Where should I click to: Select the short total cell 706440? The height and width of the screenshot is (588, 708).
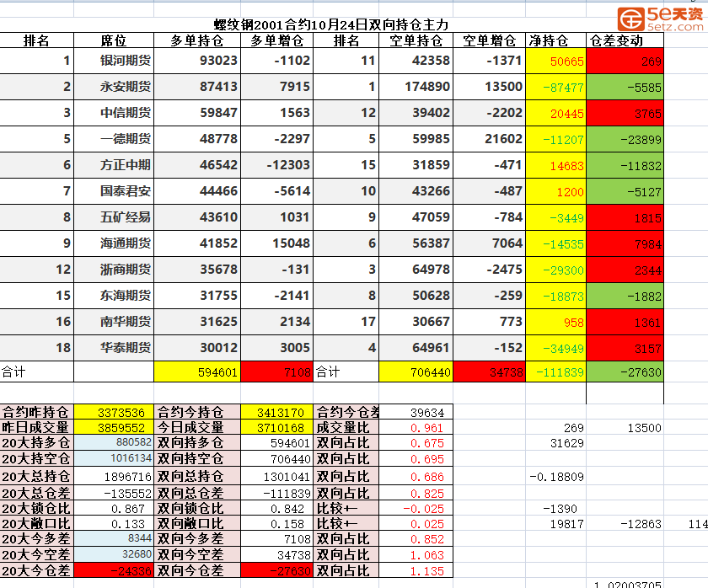[x=416, y=372]
